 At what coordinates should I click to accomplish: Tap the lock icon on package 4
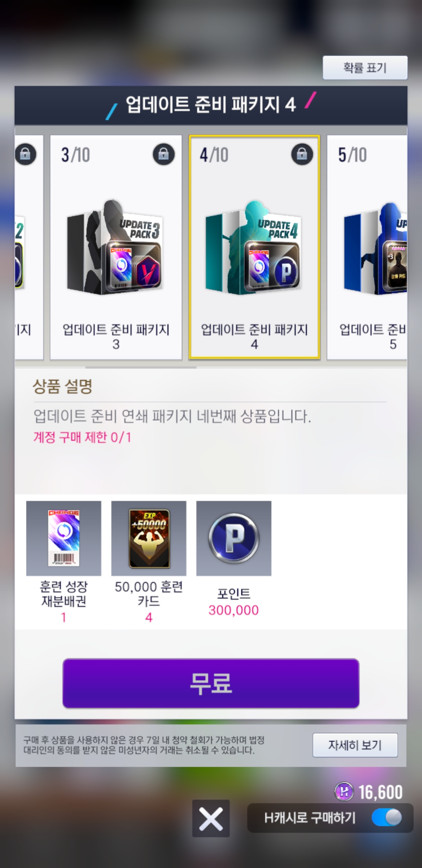[302, 154]
